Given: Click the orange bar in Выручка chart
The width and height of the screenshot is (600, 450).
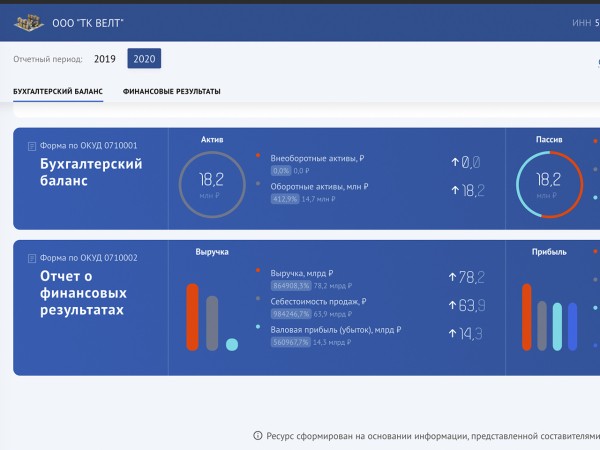Looking at the screenshot, I should pyautogui.click(x=192, y=317).
